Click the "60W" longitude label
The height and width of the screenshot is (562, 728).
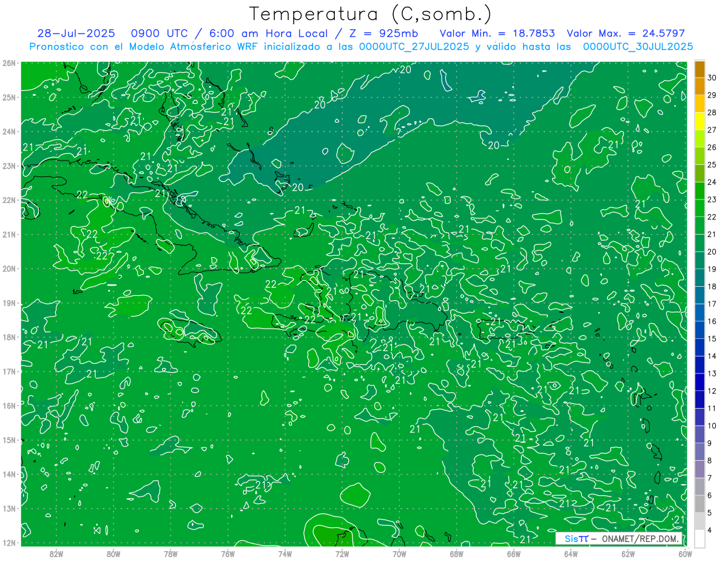tap(686, 554)
